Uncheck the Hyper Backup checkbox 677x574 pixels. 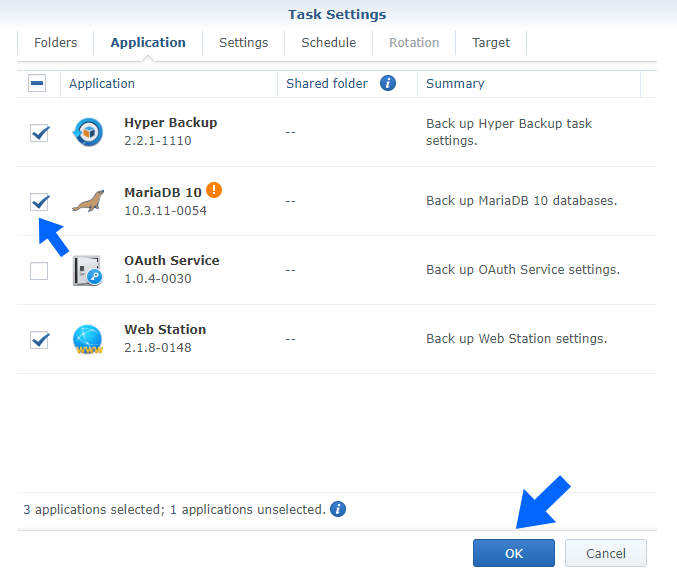(x=39, y=133)
